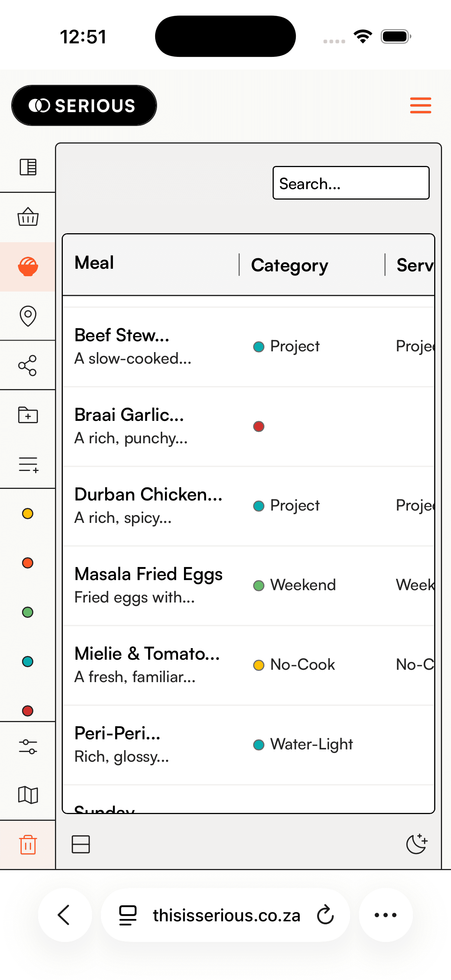This screenshot has width=451, height=980.
Task: Click the folded map icon
Action: (28, 795)
